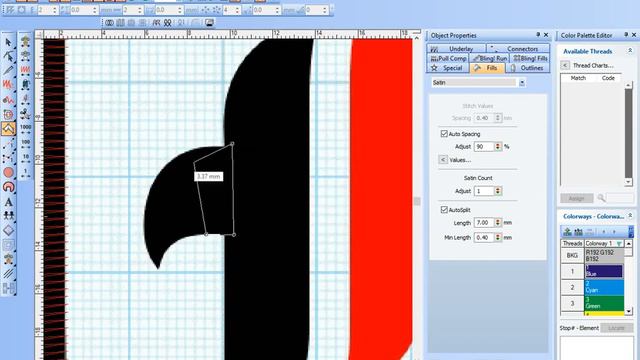640x360 pixels.
Task: Pick the thin needle-shaped tool in the left toolbox
Action: point(8,71)
